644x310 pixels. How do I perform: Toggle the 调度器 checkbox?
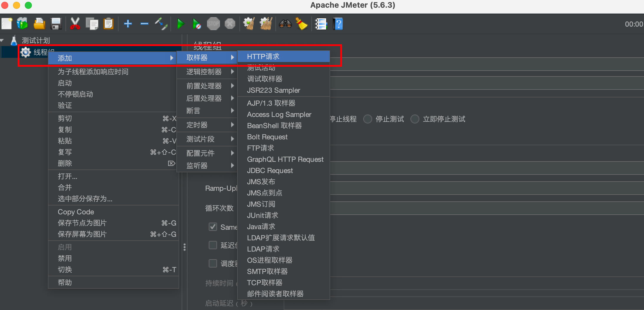pyautogui.click(x=213, y=263)
